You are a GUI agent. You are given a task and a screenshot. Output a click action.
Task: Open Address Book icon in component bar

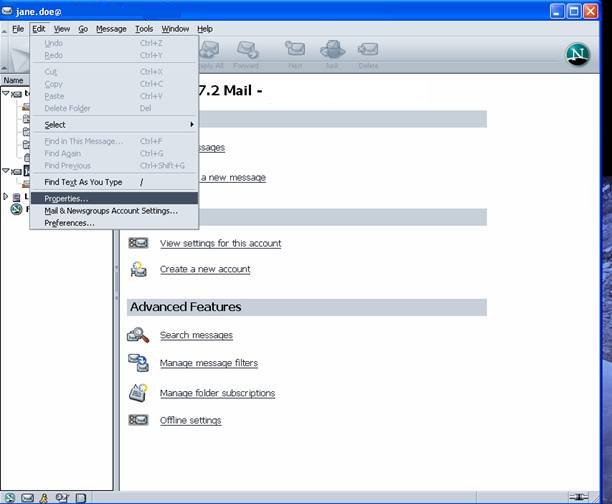click(62, 497)
